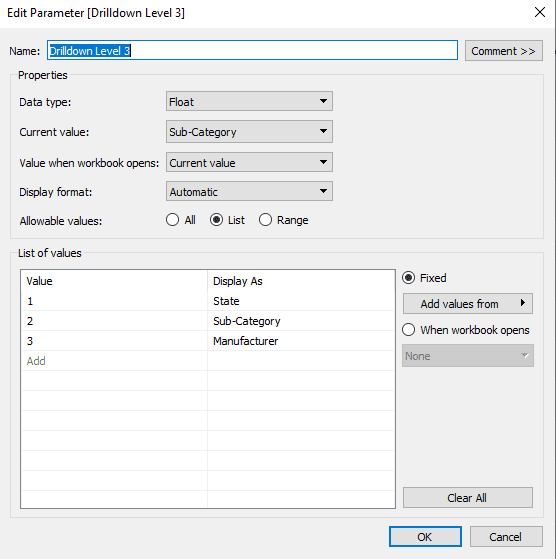
Task: Select the Range allowable values option
Action: [284, 220]
